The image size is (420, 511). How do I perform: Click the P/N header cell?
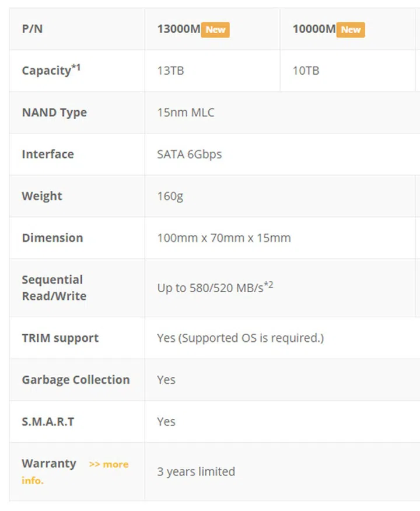pos(32,29)
